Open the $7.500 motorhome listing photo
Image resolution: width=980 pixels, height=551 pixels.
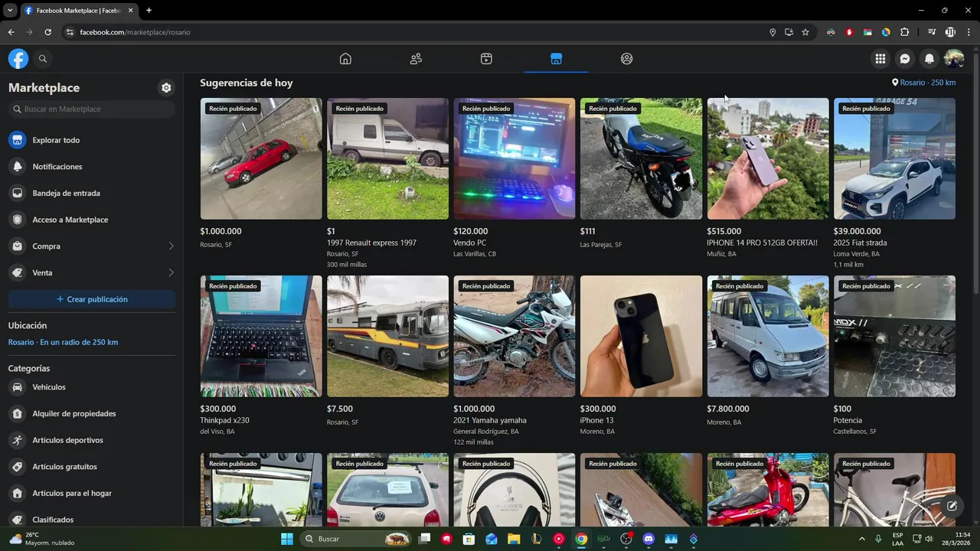(388, 336)
